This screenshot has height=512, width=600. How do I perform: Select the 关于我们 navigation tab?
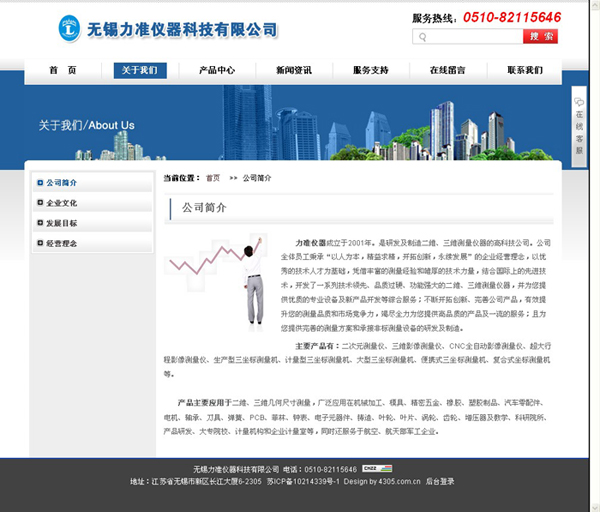coord(140,70)
